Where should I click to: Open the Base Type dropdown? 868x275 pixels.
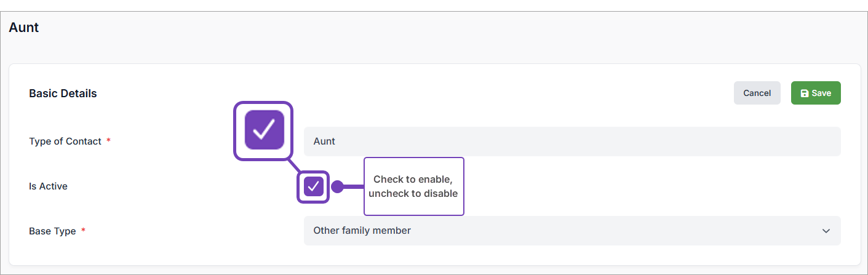coord(571,231)
